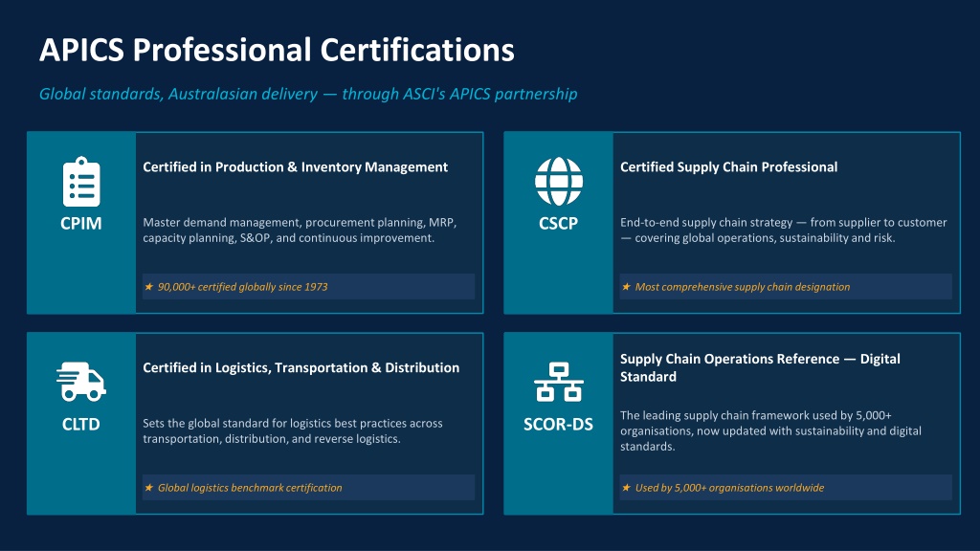Viewport: 980px width, 551px height.
Task: Click the 'CLTD' label
Action: point(81,424)
